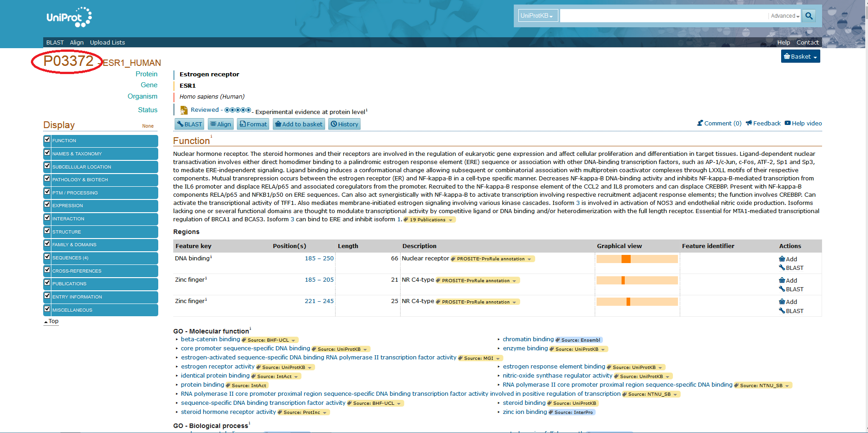The height and width of the screenshot is (433, 868).
Task: Run BLAST from the entry toolbar
Action: [190, 124]
